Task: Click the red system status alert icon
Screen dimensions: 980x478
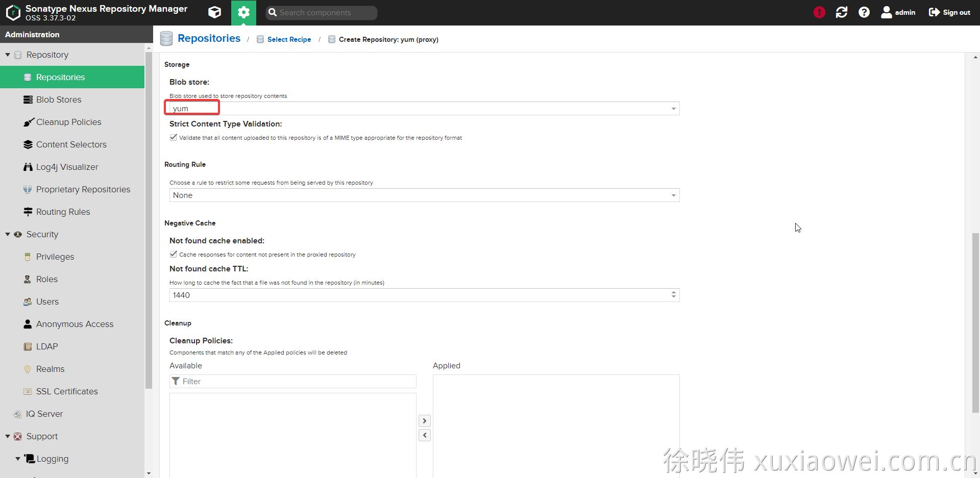Action: 819,12
